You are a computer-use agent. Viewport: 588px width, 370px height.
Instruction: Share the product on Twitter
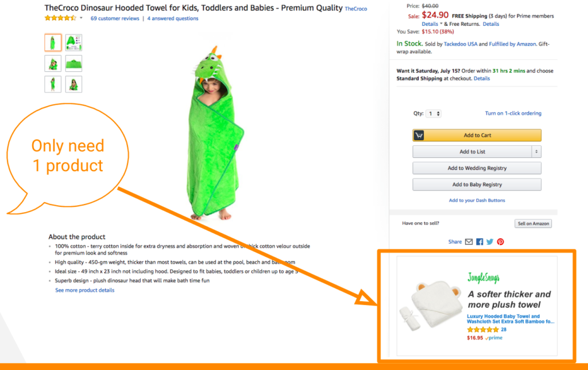[x=490, y=242]
